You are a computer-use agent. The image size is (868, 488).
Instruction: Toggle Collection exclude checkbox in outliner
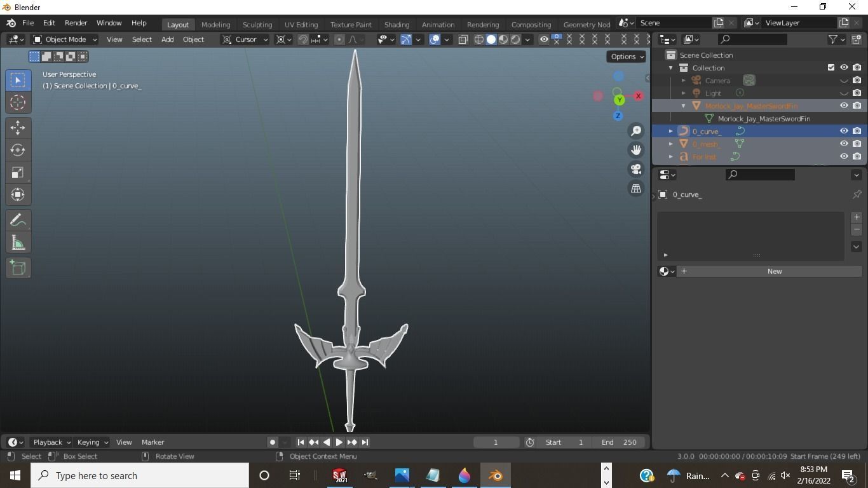pos(831,67)
